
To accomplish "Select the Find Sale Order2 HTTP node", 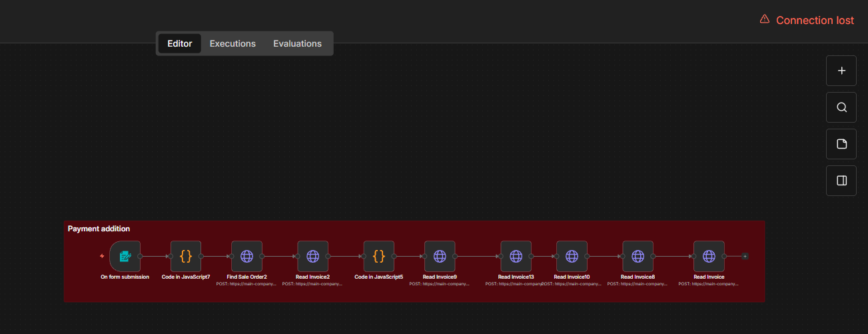I will 246,256.
